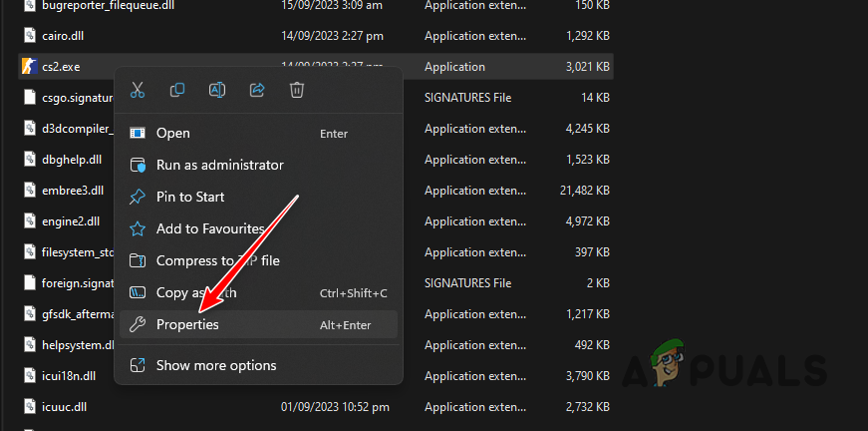
Task: Click the Add to Favourites star icon
Action: click(137, 228)
